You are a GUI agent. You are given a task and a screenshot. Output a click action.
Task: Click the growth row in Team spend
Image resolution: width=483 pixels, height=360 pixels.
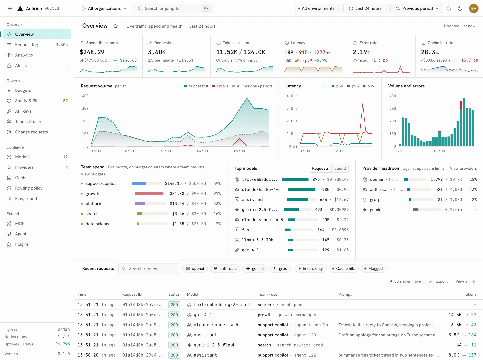(x=151, y=193)
